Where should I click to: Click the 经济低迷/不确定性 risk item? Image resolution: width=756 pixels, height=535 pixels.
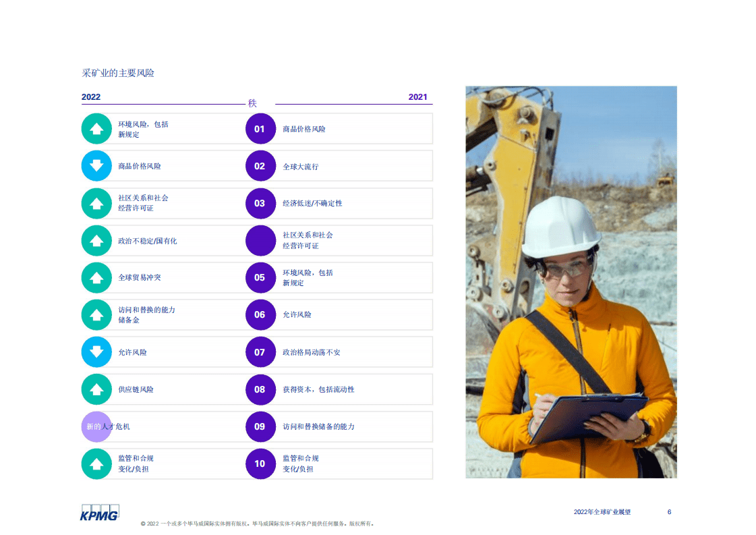click(x=312, y=203)
